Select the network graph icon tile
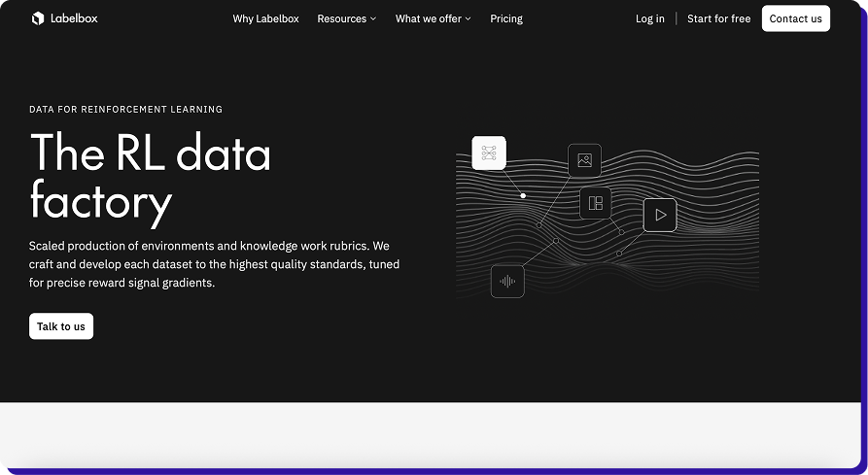 489,153
